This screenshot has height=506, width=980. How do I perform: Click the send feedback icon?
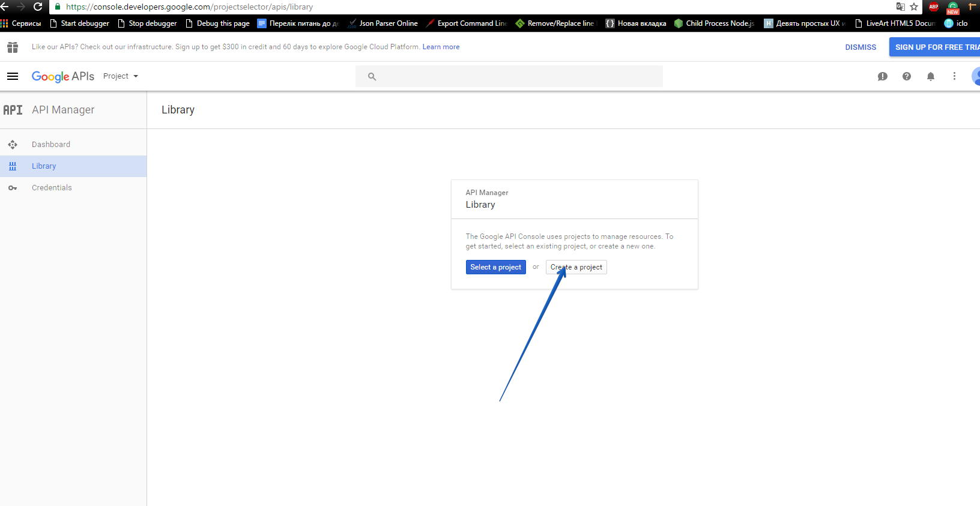tap(882, 76)
